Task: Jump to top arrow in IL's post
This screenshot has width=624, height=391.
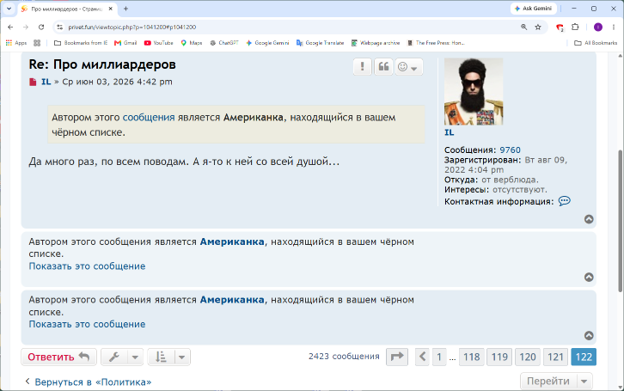Action: 589,219
